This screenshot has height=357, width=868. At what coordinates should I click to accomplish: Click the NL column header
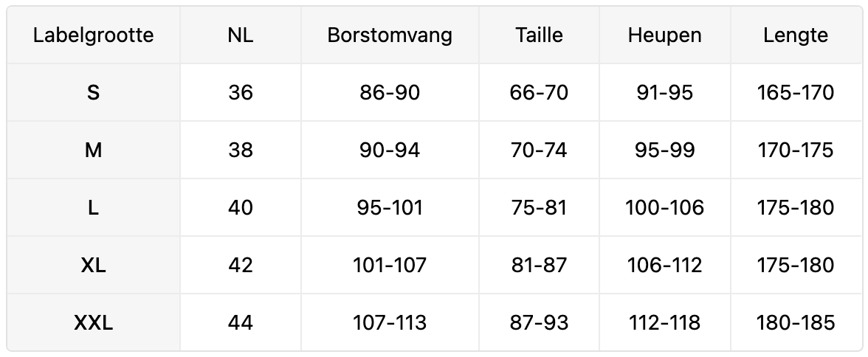tap(241, 35)
